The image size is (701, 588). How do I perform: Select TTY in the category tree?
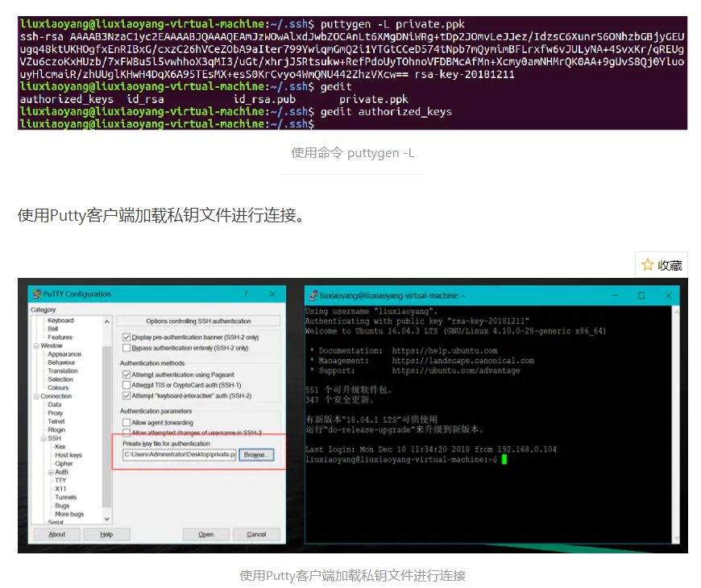tap(60, 480)
